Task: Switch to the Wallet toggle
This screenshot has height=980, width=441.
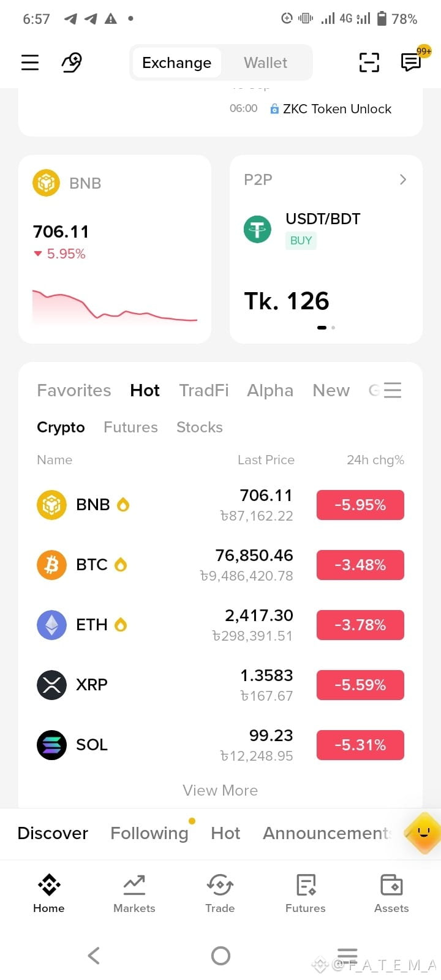Action: (x=265, y=62)
